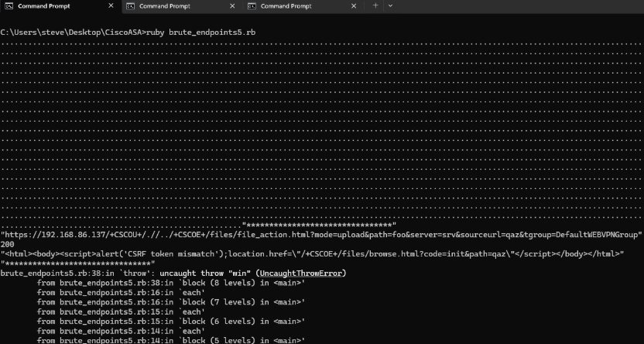
Task: Open the new tab profile dropdown
Action: [390, 5]
